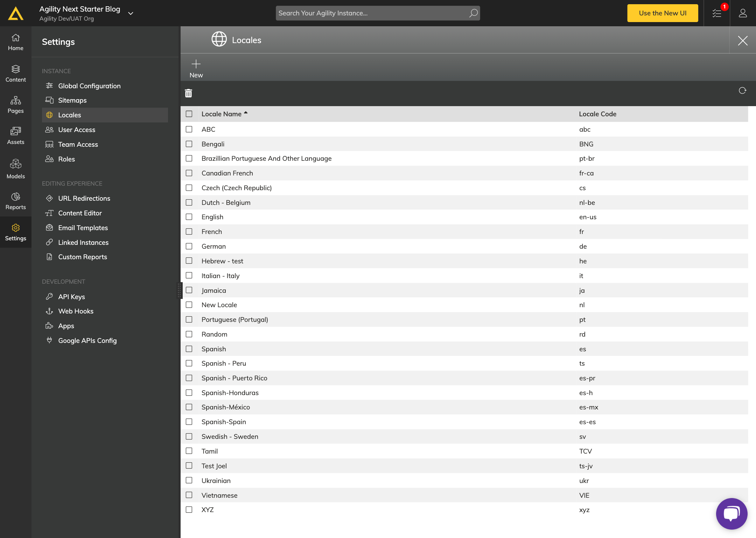Screen dimensions: 756x538
Task: Go to Models in left navigation
Action: (16, 168)
